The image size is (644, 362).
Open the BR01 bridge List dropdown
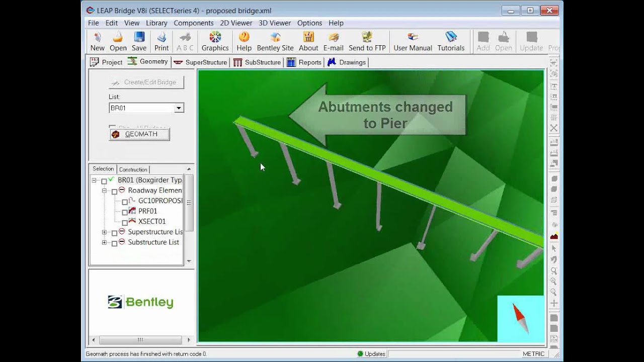point(179,108)
